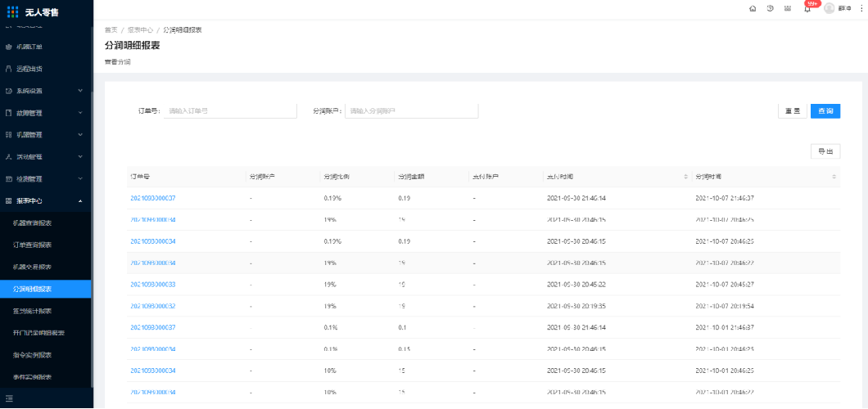Go to 首页 via the breadcrumb
The width and height of the screenshot is (868, 409).
click(x=111, y=29)
